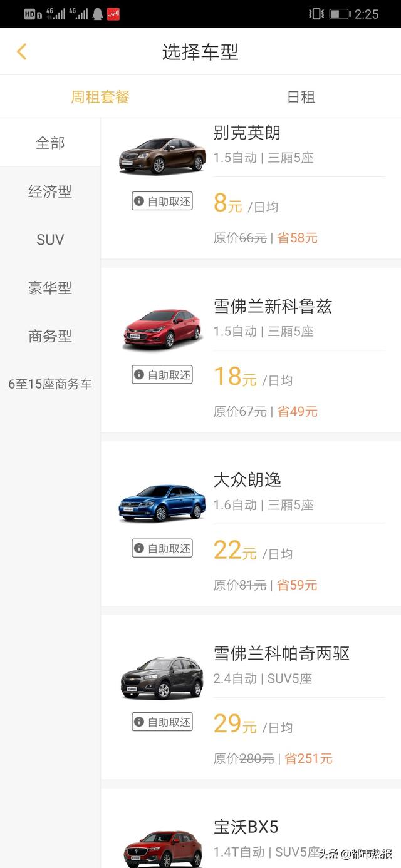The height and width of the screenshot is (868, 401).
Task: Choose the 雪佛兰科帕奇两驱 listing title
Action: click(281, 653)
